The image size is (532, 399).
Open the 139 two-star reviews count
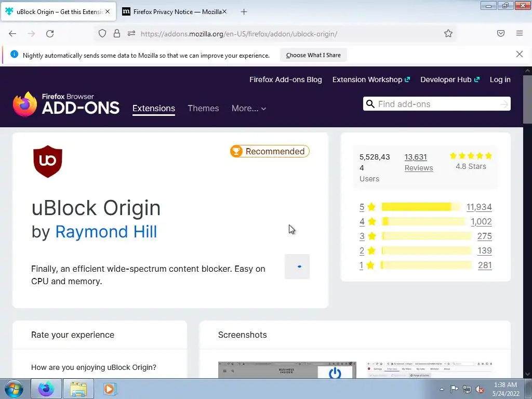(485, 251)
